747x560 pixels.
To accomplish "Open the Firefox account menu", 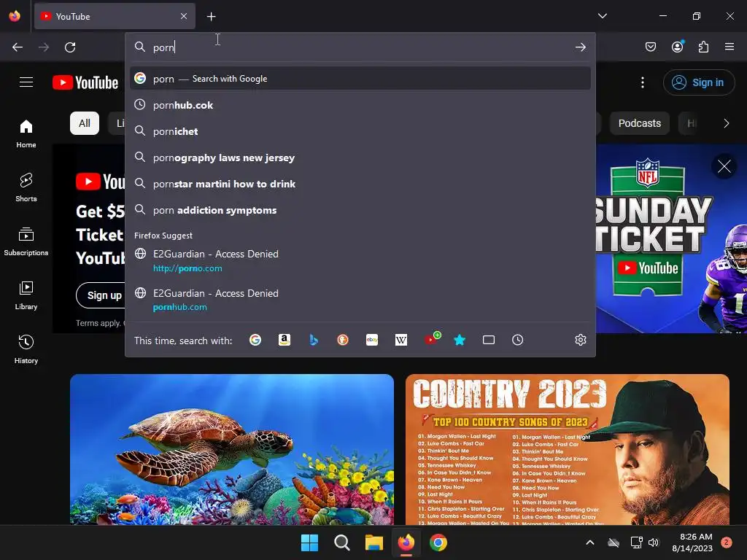I will point(677,47).
